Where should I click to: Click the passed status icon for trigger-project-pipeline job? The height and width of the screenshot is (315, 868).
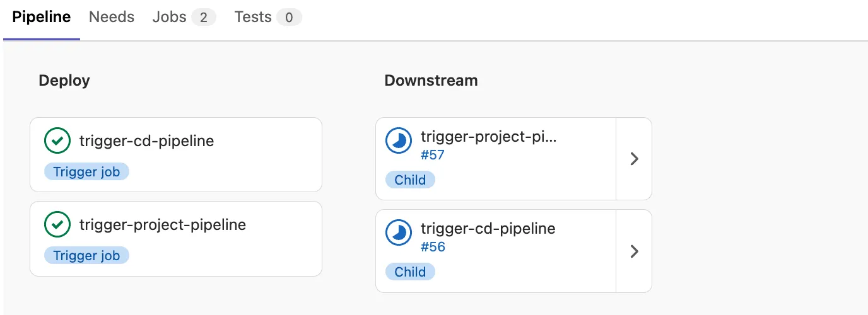click(x=57, y=224)
